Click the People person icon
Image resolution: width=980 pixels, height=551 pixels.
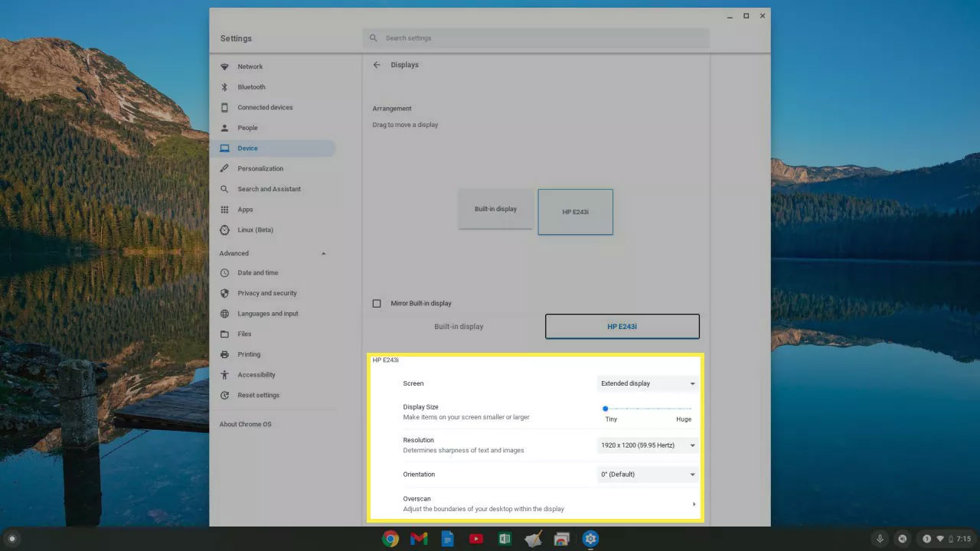click(224, 128)
